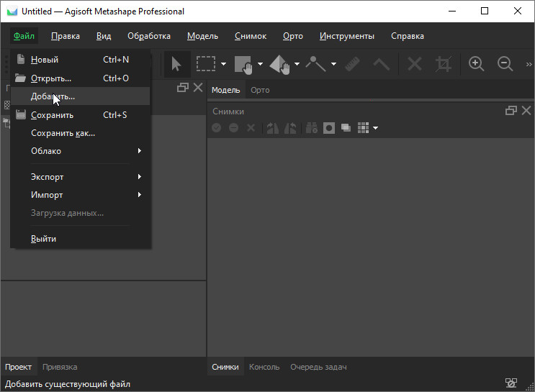Image resolution: width=535 pixels, height=392 pixels.
Task: Float the Снимки panel
Action: pos(511,111)
